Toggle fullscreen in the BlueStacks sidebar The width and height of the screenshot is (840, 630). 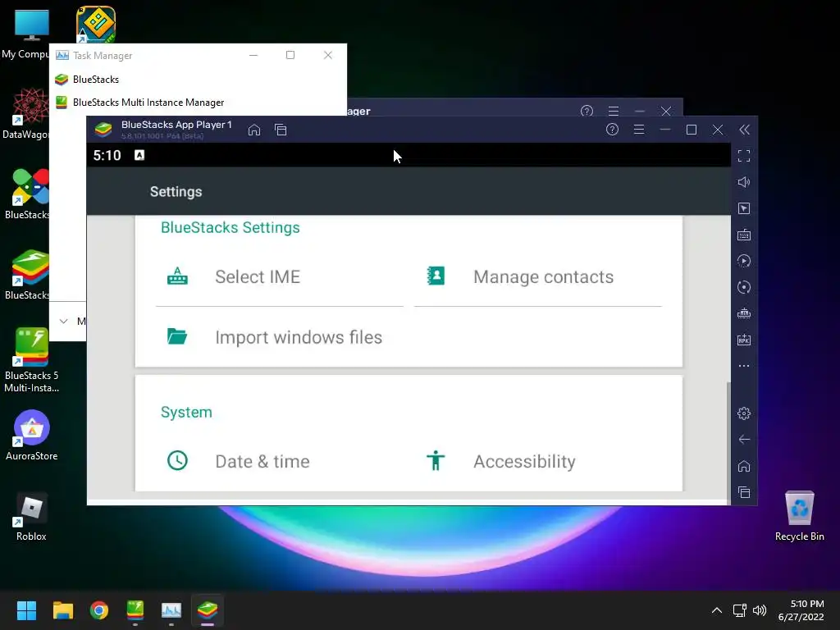744,156
